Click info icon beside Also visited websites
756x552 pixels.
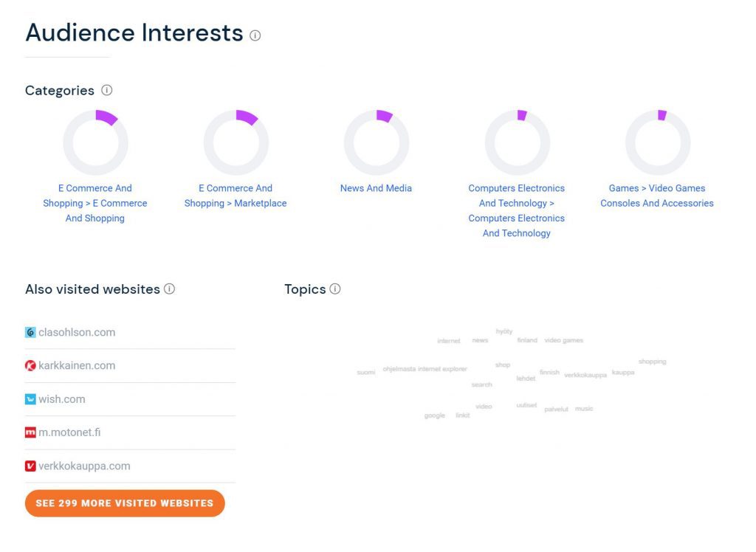(170, 289)
